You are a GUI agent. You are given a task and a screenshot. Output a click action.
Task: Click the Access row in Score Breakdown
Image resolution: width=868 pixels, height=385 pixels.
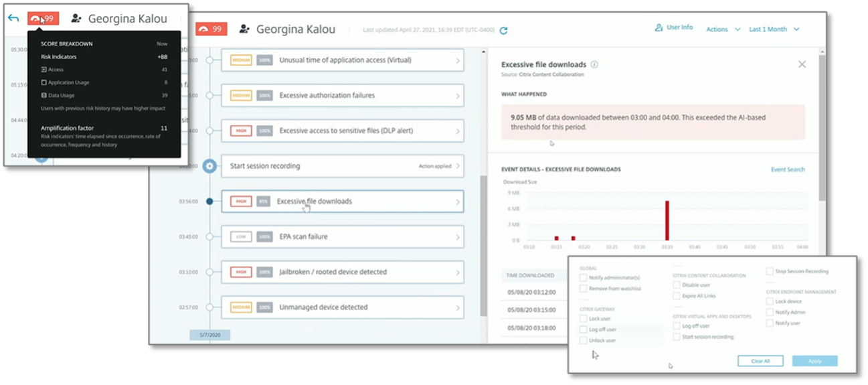click(104, 70)
